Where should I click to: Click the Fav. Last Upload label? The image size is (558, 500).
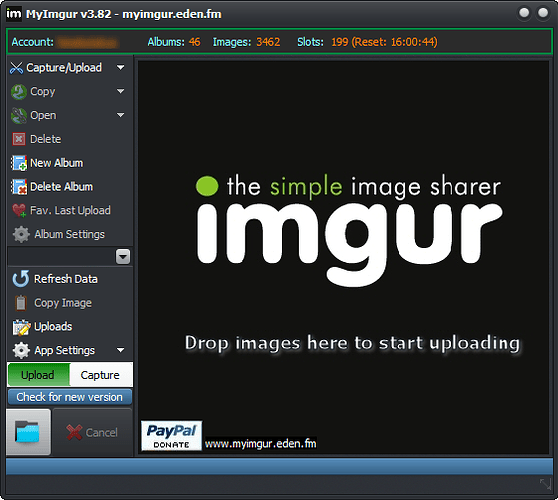(70, 210)
